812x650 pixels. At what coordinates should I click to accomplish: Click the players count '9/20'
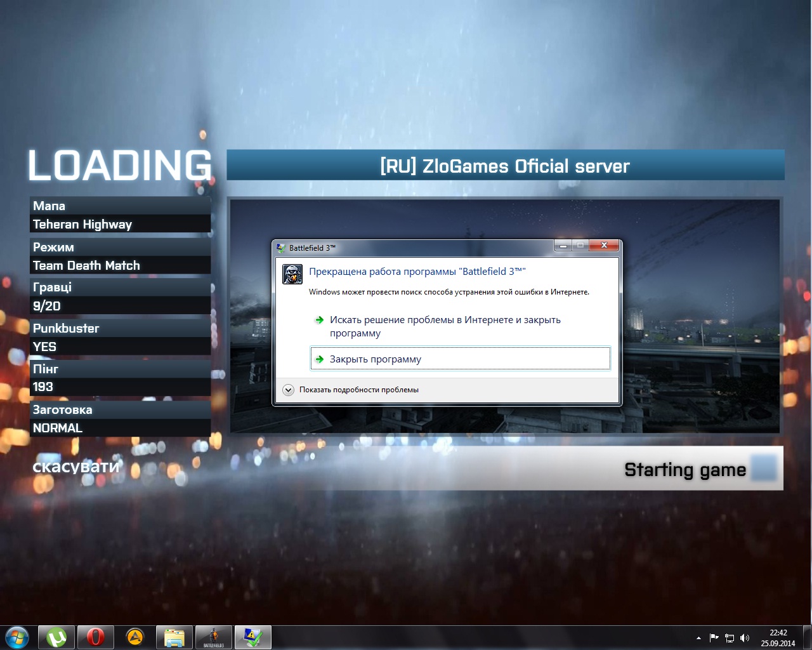coord(47,306)
